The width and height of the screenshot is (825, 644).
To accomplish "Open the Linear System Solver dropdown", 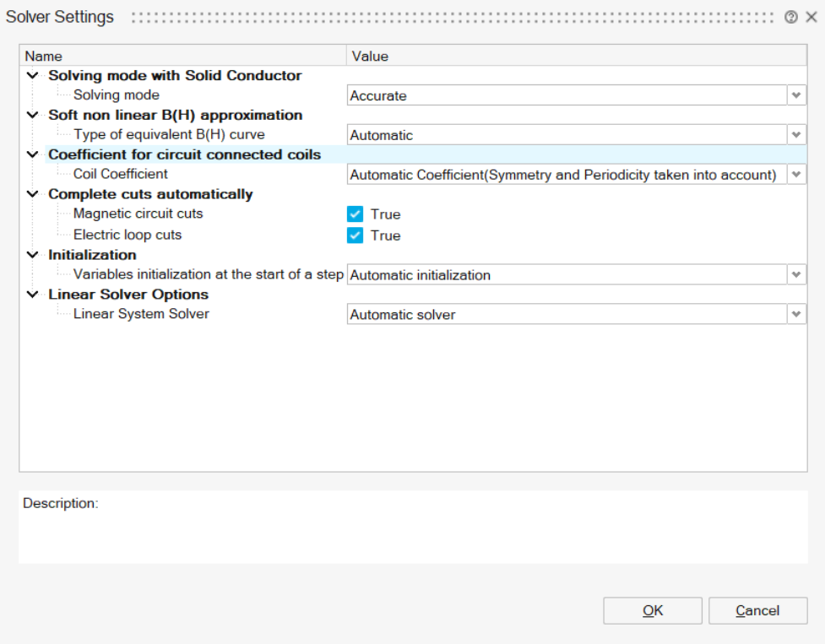I will coord(796,315).
